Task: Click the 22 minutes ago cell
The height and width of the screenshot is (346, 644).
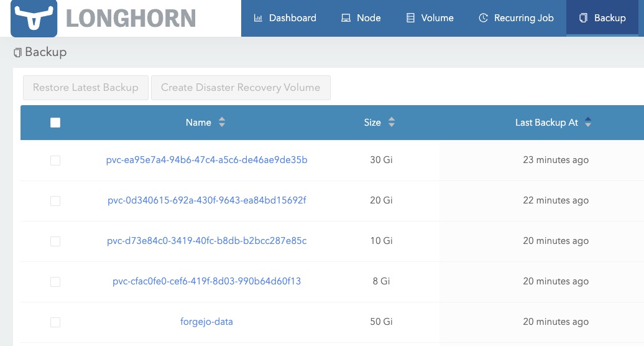Action: click(556, 200)
